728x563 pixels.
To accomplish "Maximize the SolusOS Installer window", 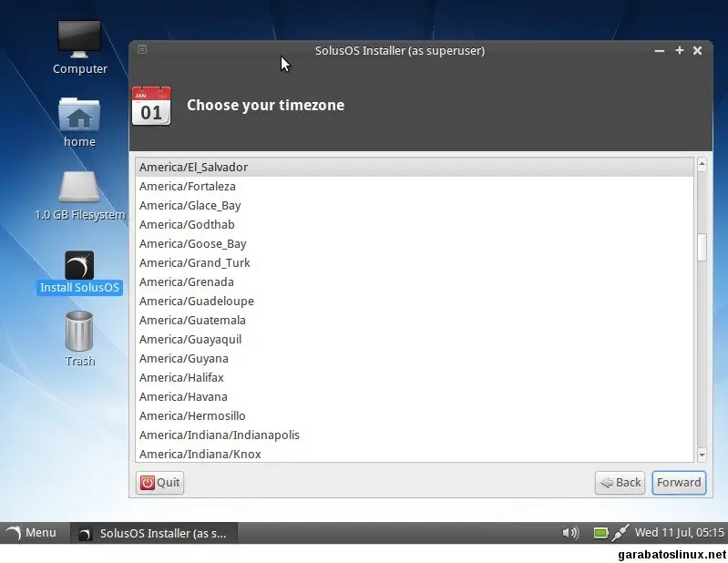I will tap(679, 50).
